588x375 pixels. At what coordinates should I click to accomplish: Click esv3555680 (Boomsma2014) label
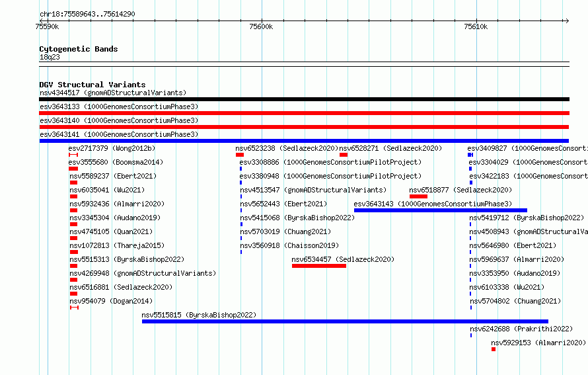tap(116, 162)
